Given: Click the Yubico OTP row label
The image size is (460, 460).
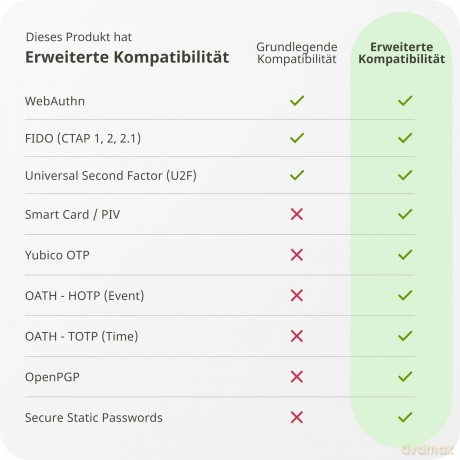Looking at the screenshot, I should pyautogui.click(x=57, y=255).
